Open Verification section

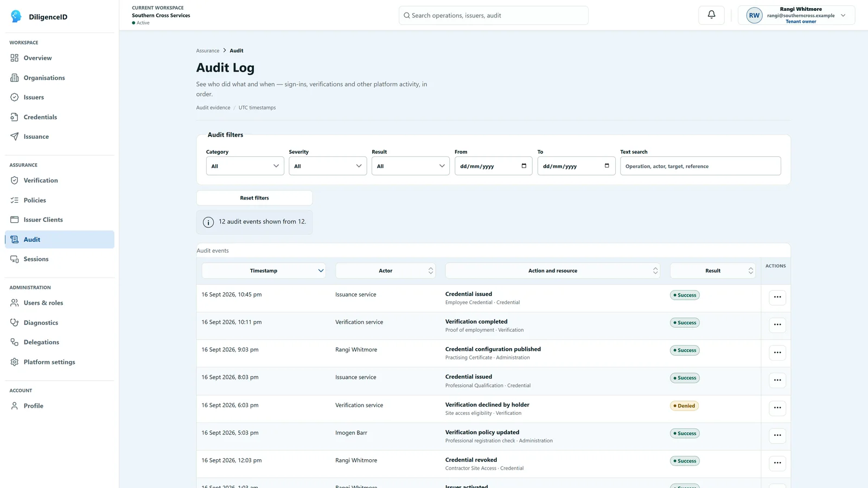click(60, 181)
